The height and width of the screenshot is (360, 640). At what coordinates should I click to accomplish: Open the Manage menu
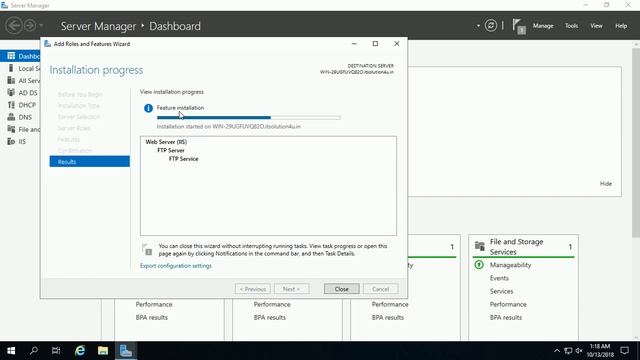[543, 26]
